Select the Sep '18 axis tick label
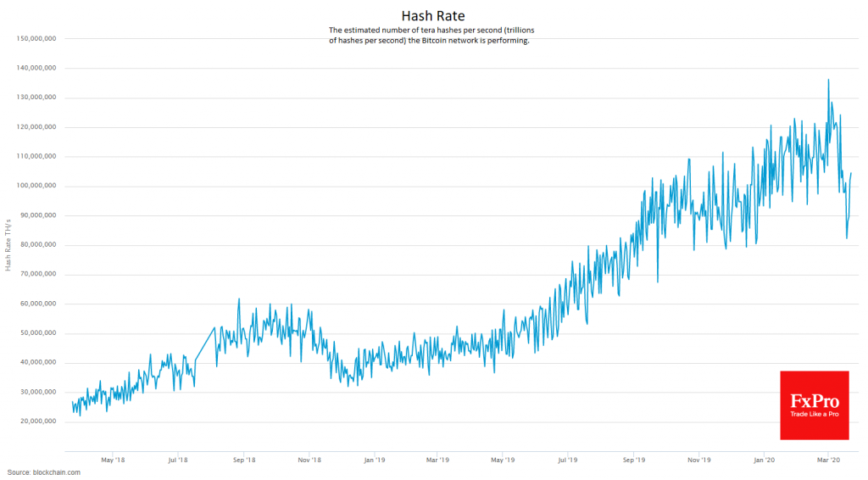Screen dimensions: 868x480 [x=244, y=460]
